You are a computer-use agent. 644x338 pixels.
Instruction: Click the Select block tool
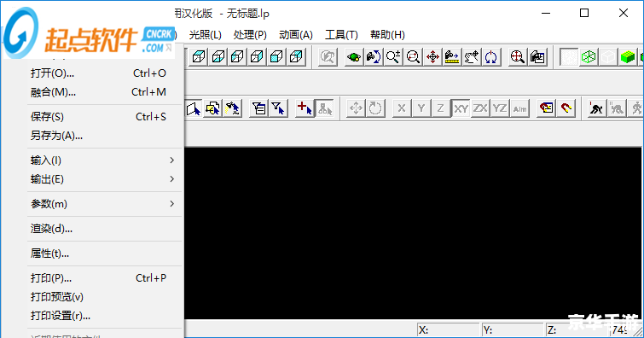click(x=213, y=108)
